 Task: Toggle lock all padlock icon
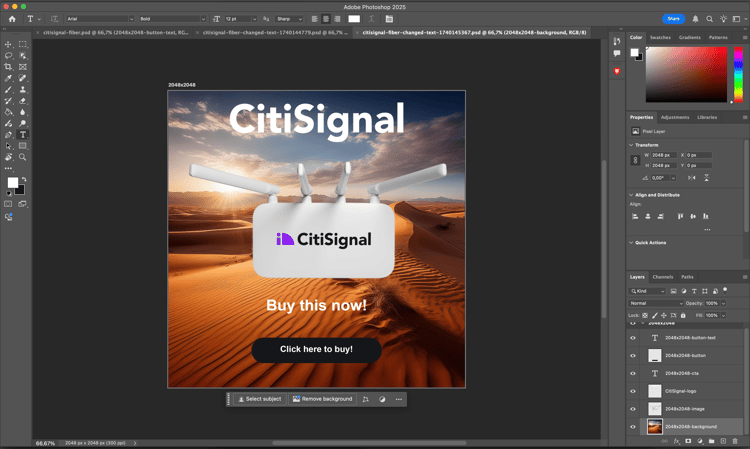point(683,315)
